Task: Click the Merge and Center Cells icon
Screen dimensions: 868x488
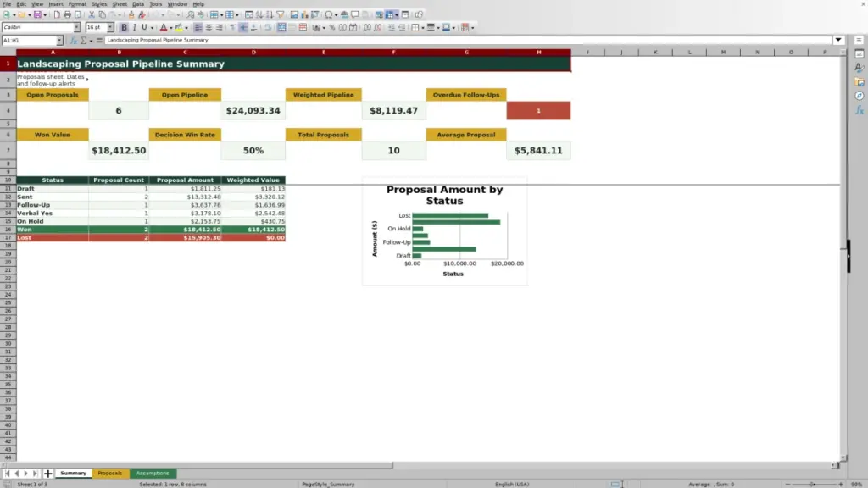Action: coord(281,27)
